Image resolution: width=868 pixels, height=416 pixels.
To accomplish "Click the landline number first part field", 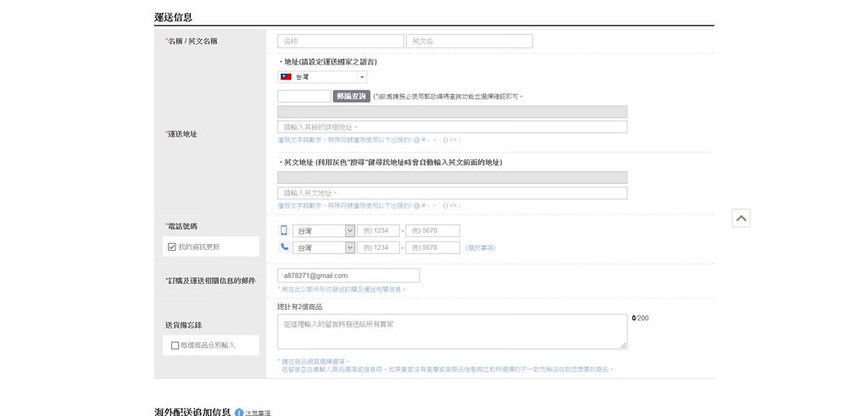I will (379, 247).
